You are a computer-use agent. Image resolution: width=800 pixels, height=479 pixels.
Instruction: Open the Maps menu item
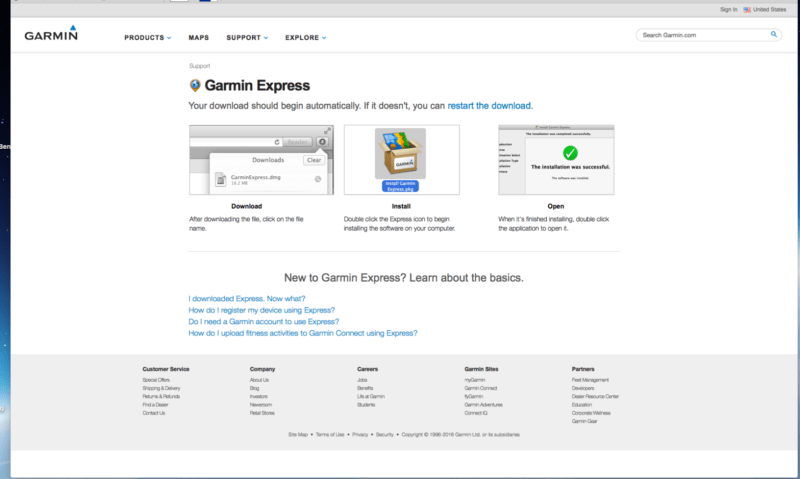[x=198, y=38]
